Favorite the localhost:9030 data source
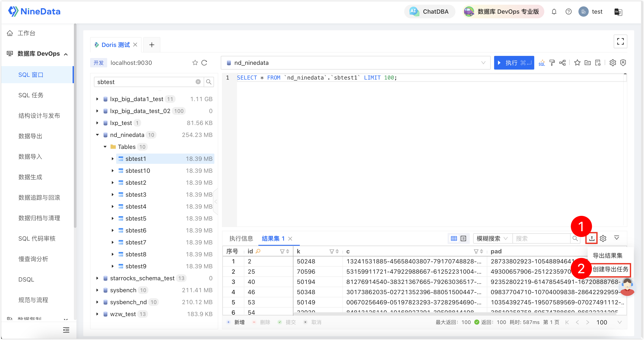 pos(195,63)
